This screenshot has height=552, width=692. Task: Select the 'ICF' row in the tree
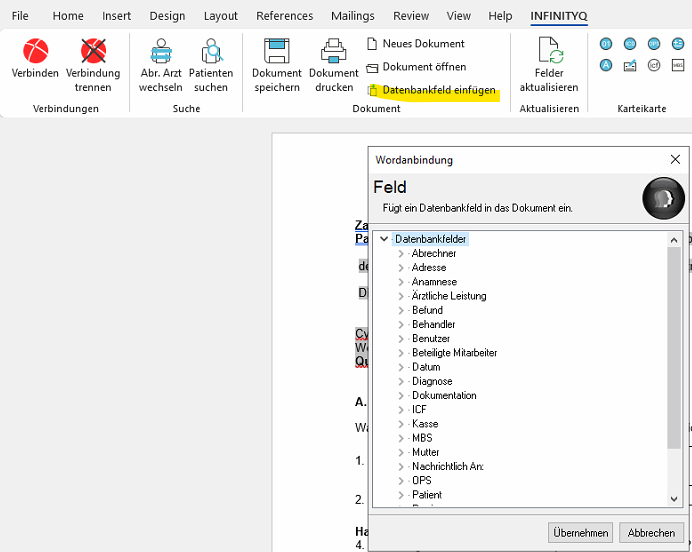pos(419,410)
